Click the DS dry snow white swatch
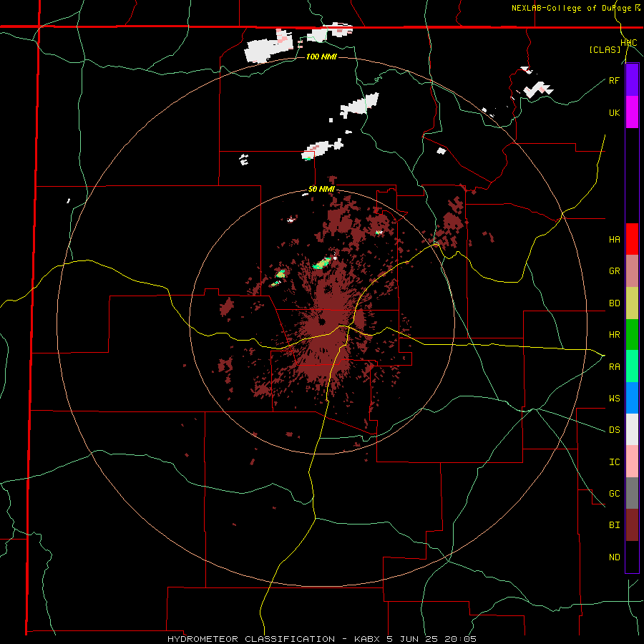The image size is (644, 644). pos(632,429)
